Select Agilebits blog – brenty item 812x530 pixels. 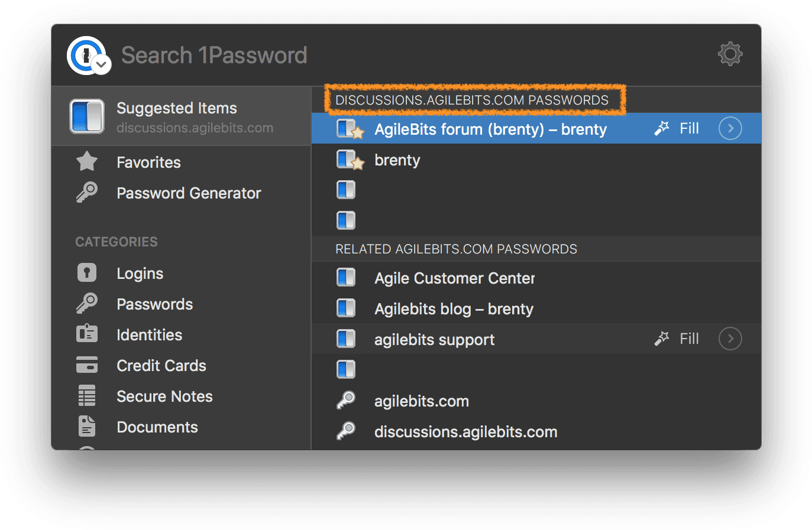(454, 309)
